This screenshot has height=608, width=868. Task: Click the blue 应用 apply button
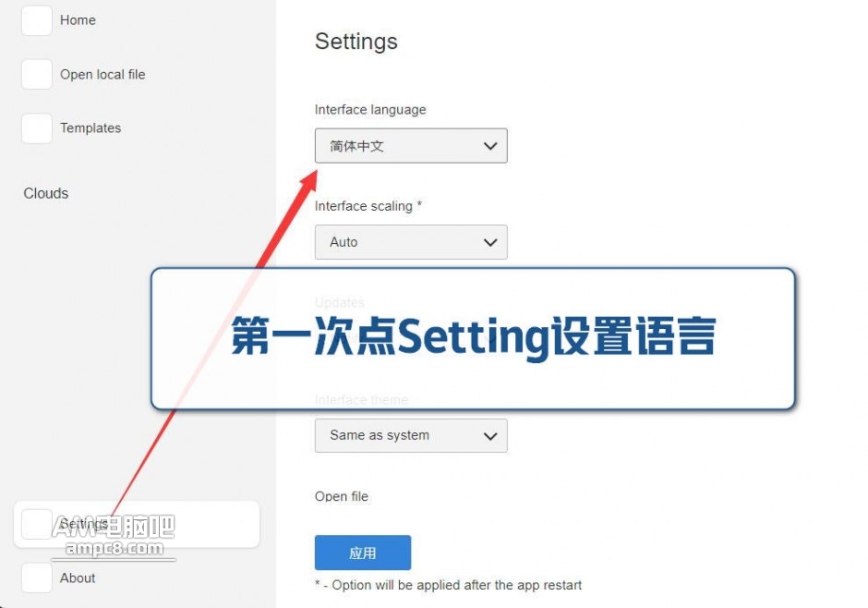(x=363, y=552)
